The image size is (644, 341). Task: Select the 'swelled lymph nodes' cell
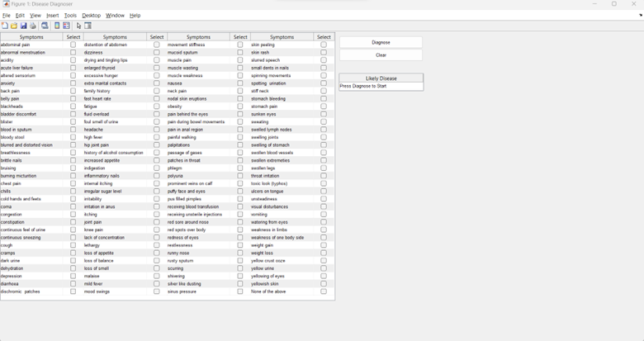(x=282, y=130)
